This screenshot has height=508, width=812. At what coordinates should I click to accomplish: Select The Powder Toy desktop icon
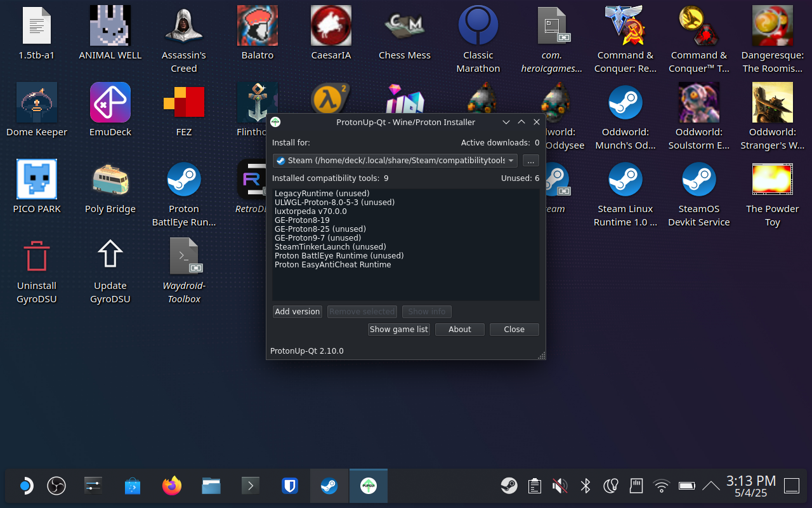[773, 179]
